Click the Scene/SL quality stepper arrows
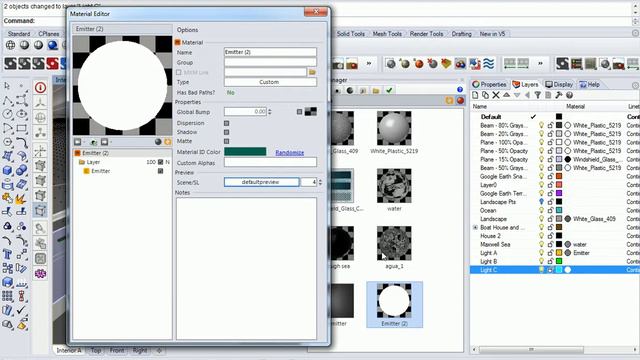The image size is (640, 360). pyautogui.click(x=320, y=182)
